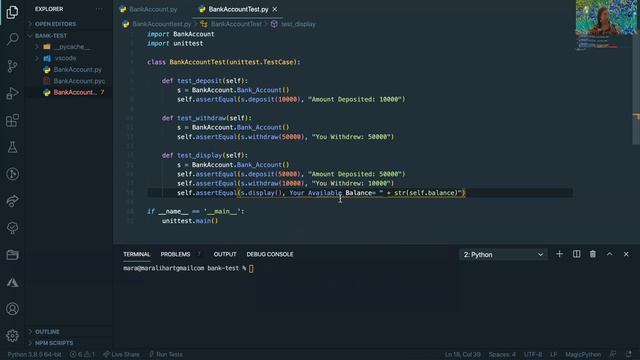
Task: Select the BankAccountTest.py editor tab
Action: pos(238,9)
